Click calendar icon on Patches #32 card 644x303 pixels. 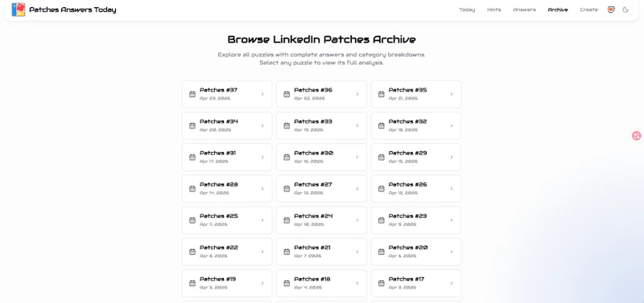[x=381, y=126]
